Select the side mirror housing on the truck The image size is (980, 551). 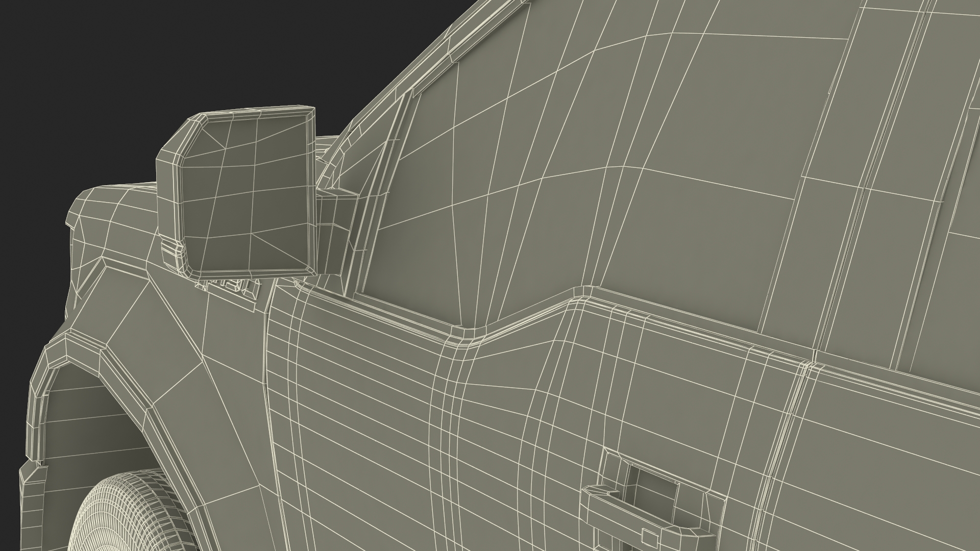[237, 193]
